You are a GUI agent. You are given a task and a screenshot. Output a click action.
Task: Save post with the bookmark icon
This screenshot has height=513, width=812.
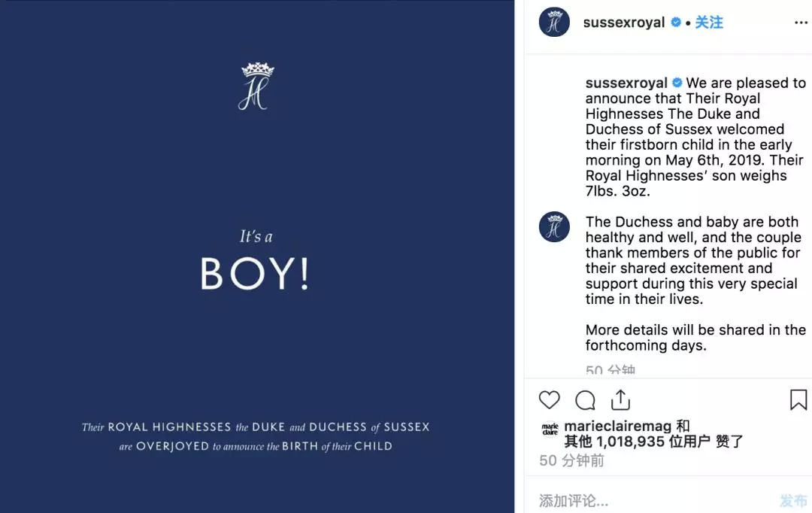pyautogui.click(x=798, y=400)
